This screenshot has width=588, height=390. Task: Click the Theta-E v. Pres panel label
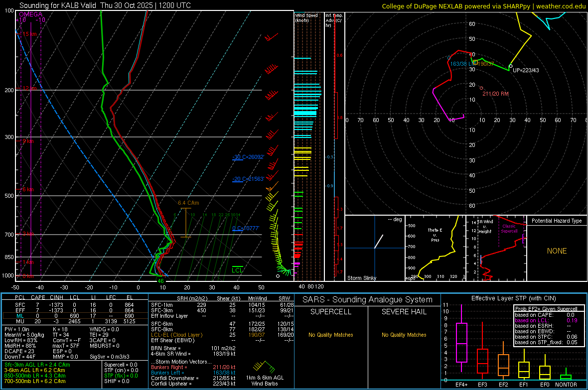click(435, 235)
